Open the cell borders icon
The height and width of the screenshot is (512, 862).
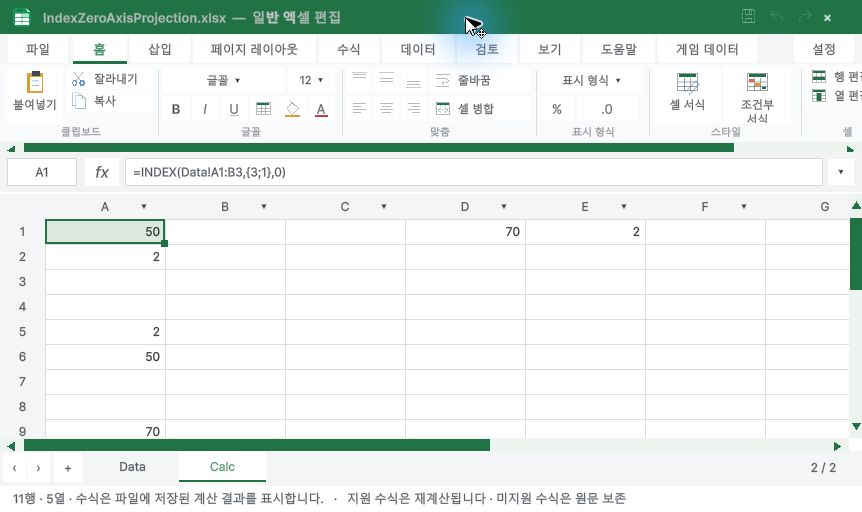pos(263,109)
